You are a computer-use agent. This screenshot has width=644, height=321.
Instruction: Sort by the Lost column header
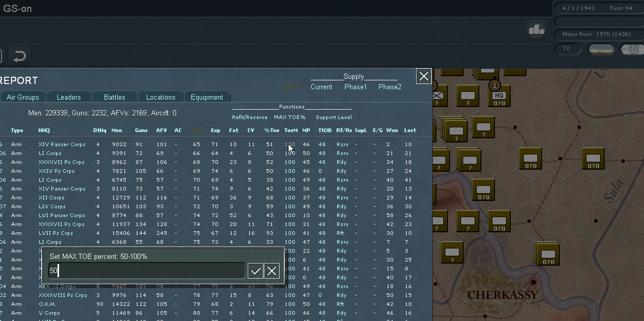click(x=410, y=130)
